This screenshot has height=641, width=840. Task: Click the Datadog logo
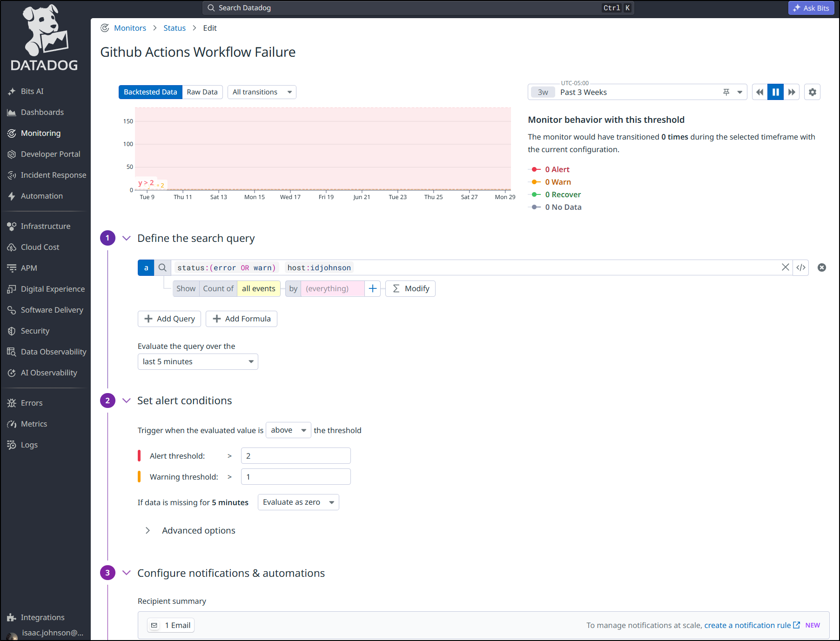tap(45, 37)
